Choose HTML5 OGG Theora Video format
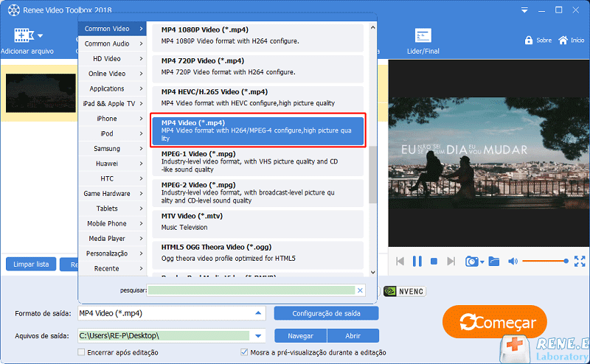This screenshot has height=364, width=590. [257, 254]
